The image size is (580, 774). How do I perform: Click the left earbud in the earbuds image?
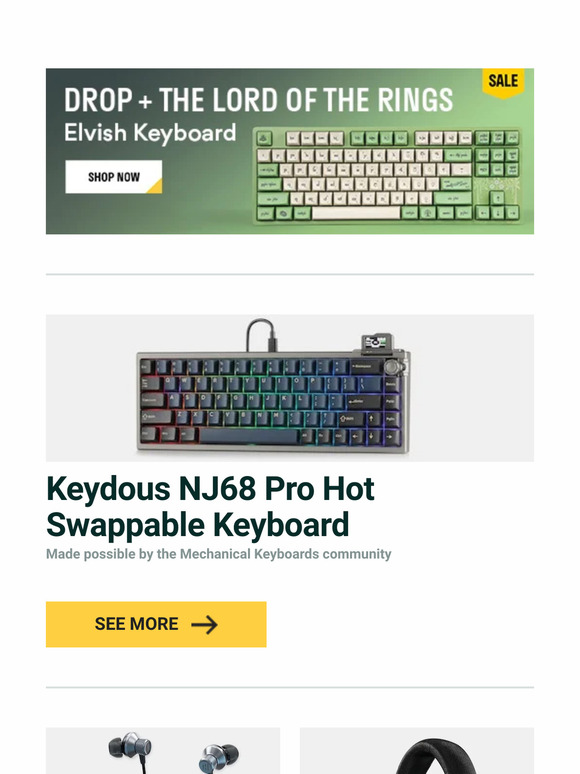point(129,749)
